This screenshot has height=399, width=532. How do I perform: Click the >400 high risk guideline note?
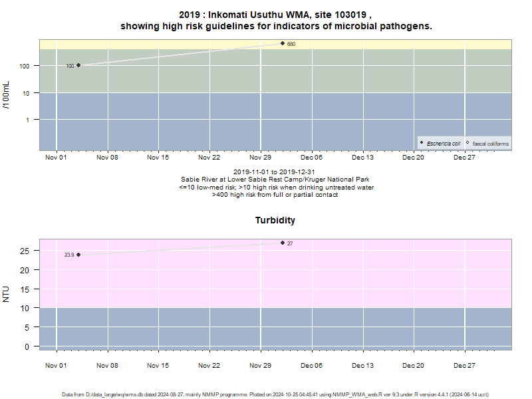(x=275, y=195)
